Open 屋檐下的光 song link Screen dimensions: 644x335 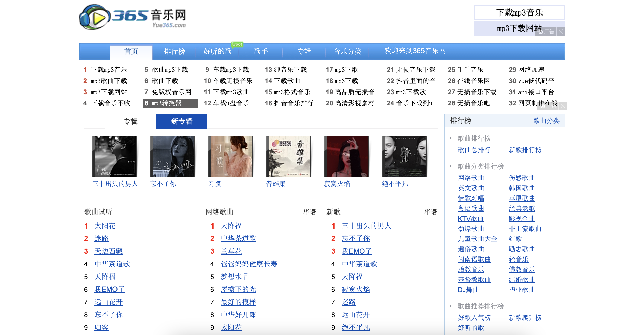pyautogui.click(x=238, y=289)
